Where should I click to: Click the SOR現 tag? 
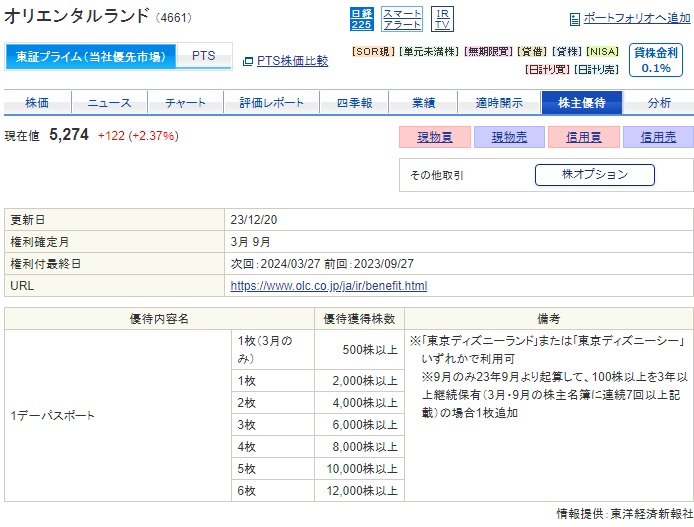(373, 52)
